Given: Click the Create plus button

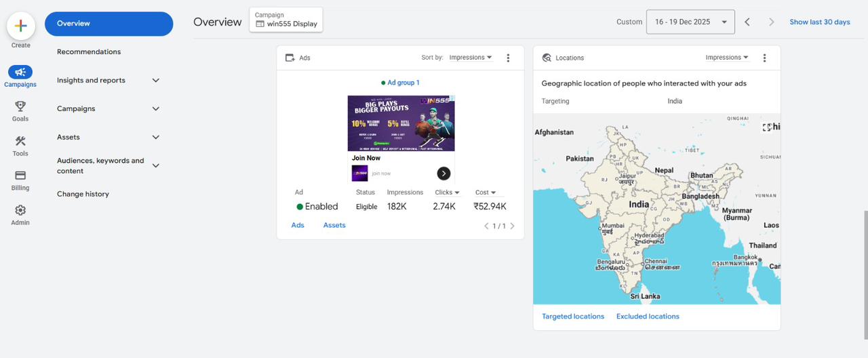Looking at the screenshot, I should 20,26.
